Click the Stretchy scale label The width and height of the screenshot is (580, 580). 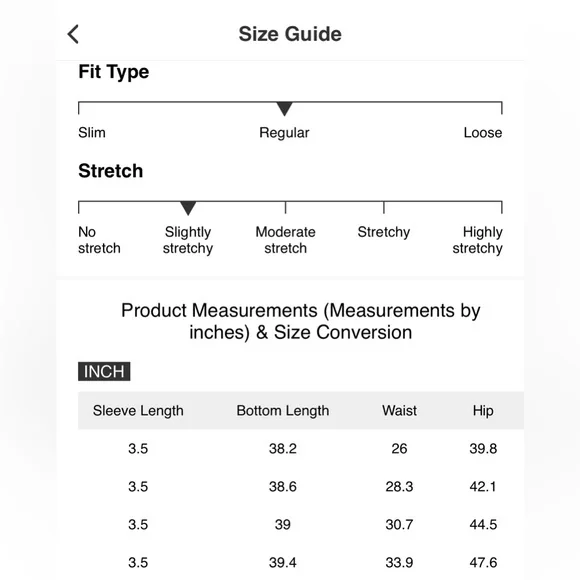pos(384,232)
